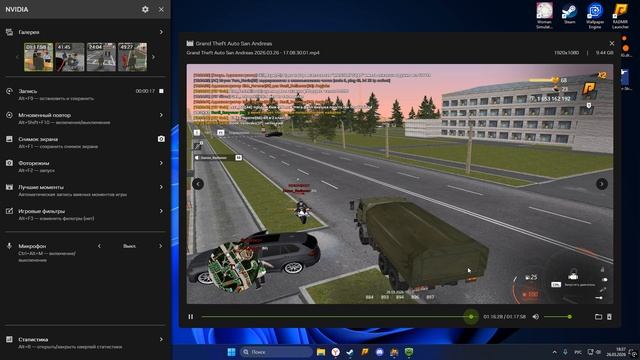Open the Windows Start menu
This screenshot has height=360, width=640.
[x=231, y=352]
